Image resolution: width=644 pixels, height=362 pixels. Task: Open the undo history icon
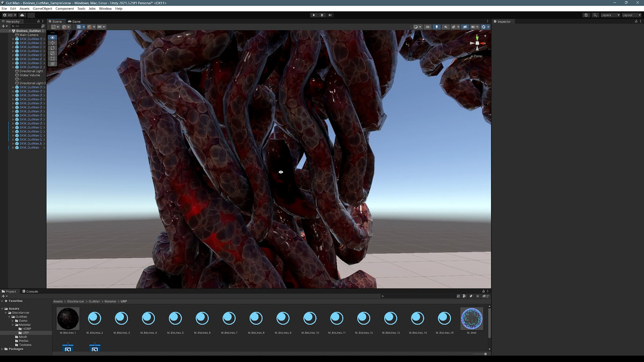586,15
